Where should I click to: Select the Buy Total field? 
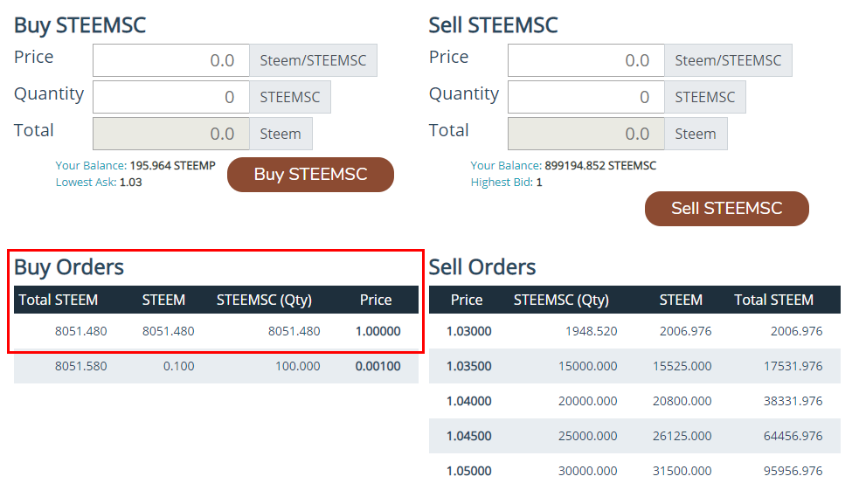pos(171,134)
